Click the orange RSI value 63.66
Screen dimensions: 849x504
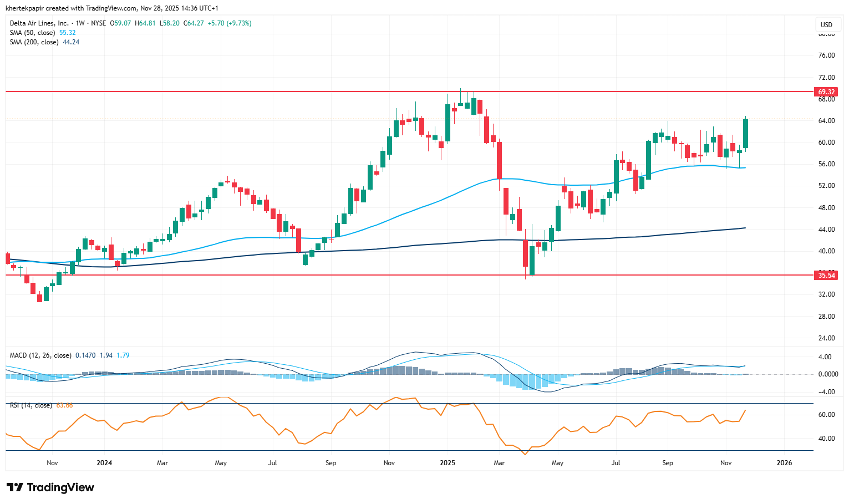click(x=64, y=405)
